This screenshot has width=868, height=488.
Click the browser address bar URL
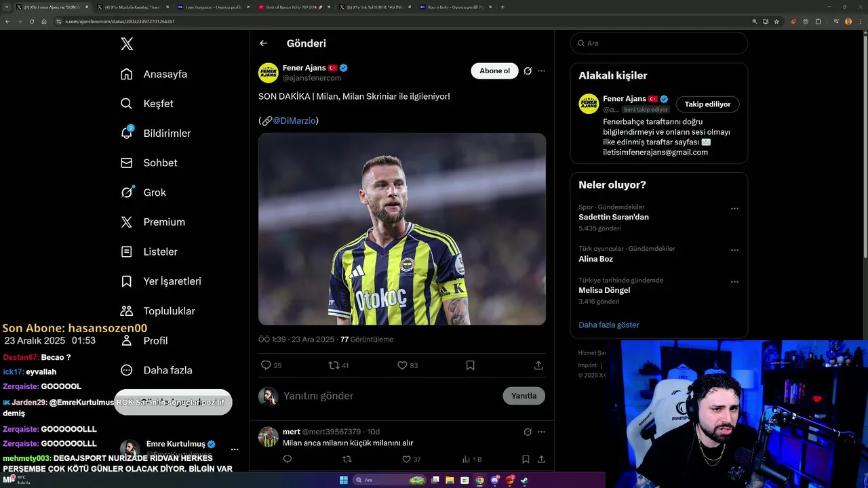coord(120,22)
